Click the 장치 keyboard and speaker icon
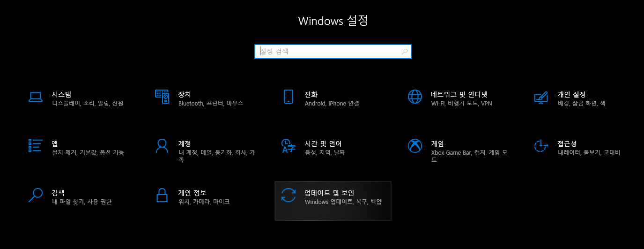Image resolution: width=644 pixels, height=249 pixels. pos(162,97)
